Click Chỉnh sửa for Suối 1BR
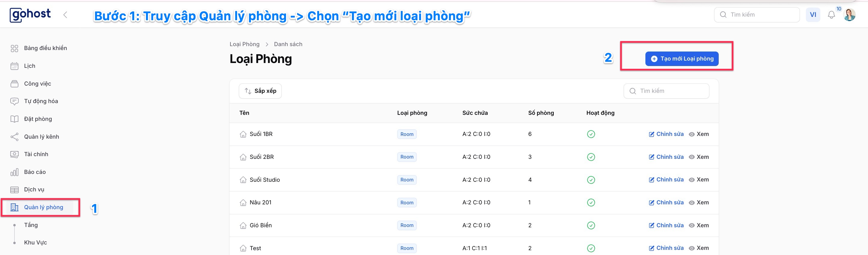Viewport: 868px width, 255px height. (666, 134)
